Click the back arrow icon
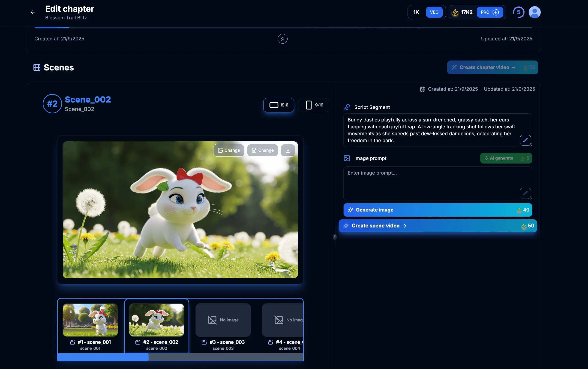The height and width of the screenshot is (369, 588). point(33,12)
